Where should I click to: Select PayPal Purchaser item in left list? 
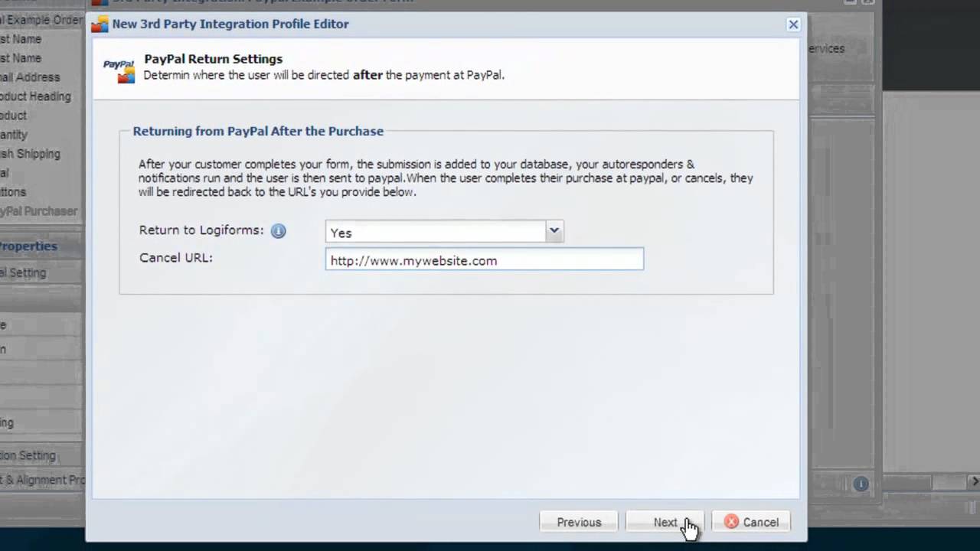(38, 211)
